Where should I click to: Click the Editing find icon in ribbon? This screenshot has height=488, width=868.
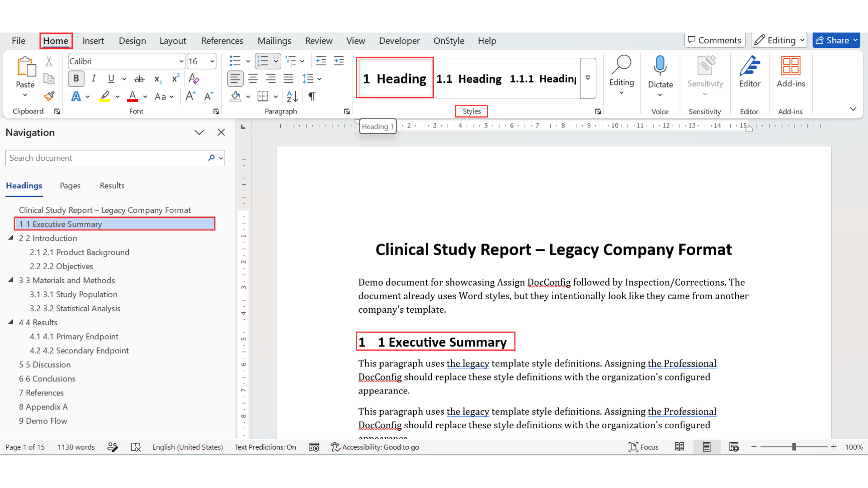(622, 65)
